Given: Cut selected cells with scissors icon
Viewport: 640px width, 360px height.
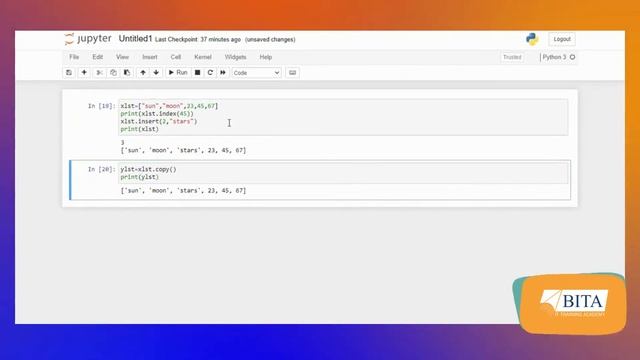Looking at the screenshot, I should click(x=99, y=73).
